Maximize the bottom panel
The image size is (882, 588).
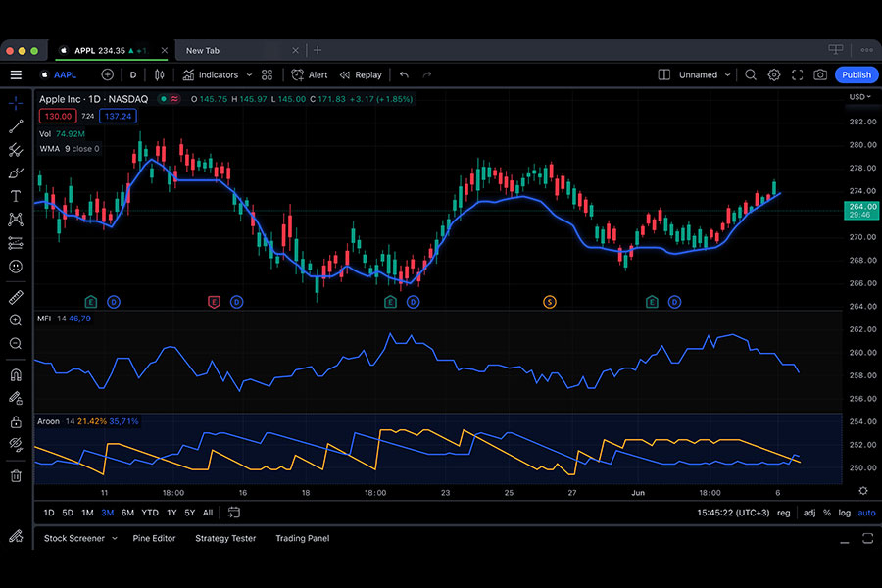tap(867, 538)
